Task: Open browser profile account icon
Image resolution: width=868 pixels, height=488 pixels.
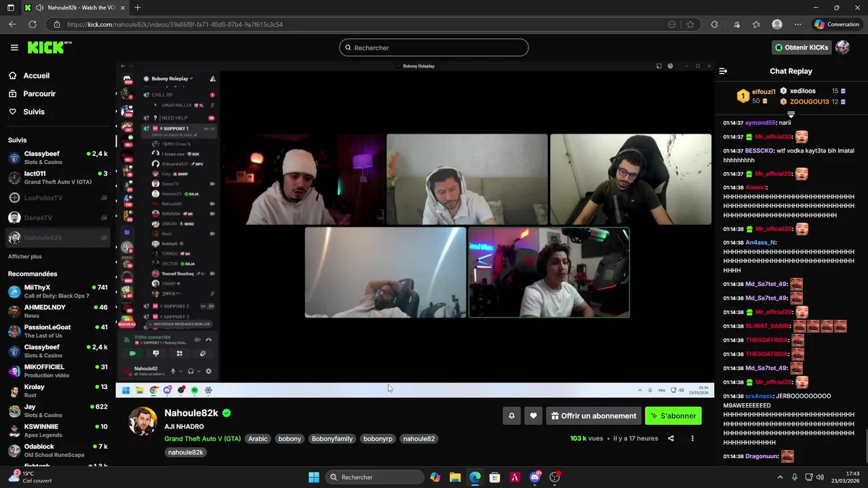Action: tap(777, 24)
